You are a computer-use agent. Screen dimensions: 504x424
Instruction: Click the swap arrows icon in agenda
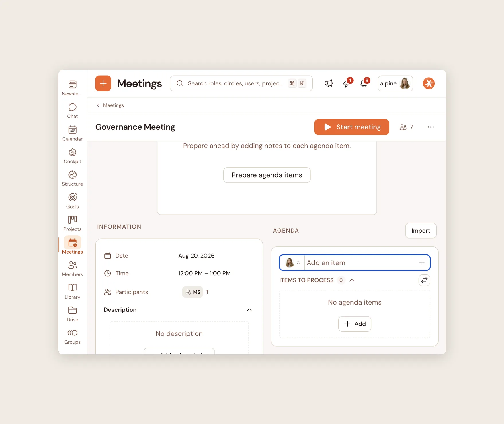[x=424, y=280]
